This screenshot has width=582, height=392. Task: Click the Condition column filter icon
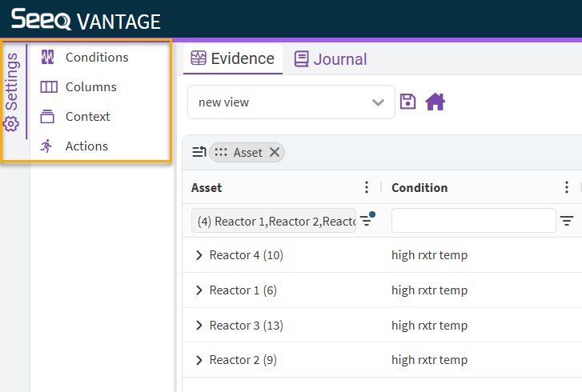(x=567, y=221)
